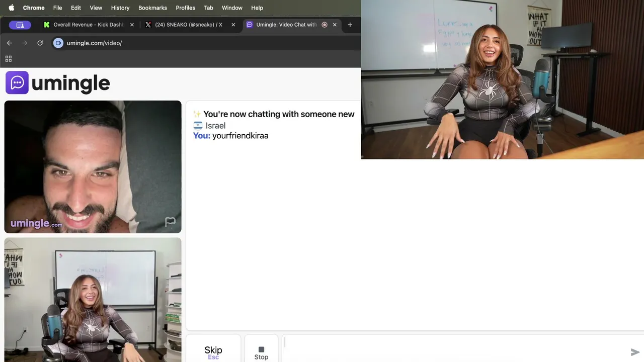Click the "yourfriendkiraa" chat message

point(240,136)
